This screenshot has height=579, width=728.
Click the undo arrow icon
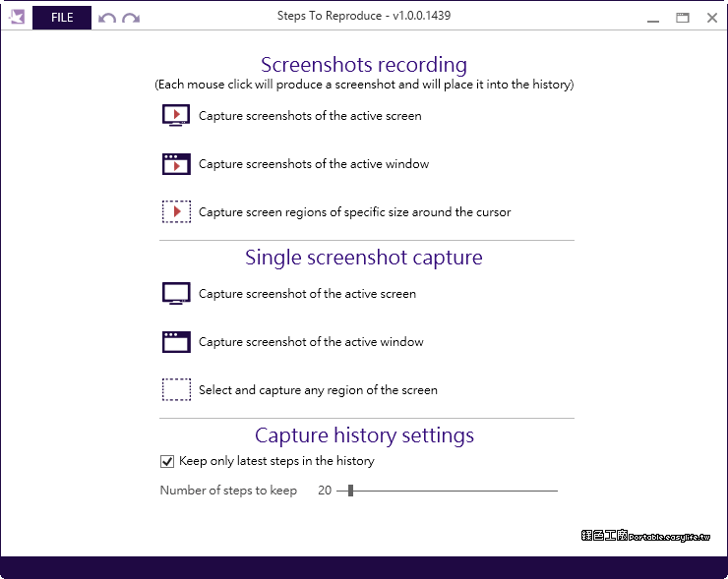click(107, 18)
